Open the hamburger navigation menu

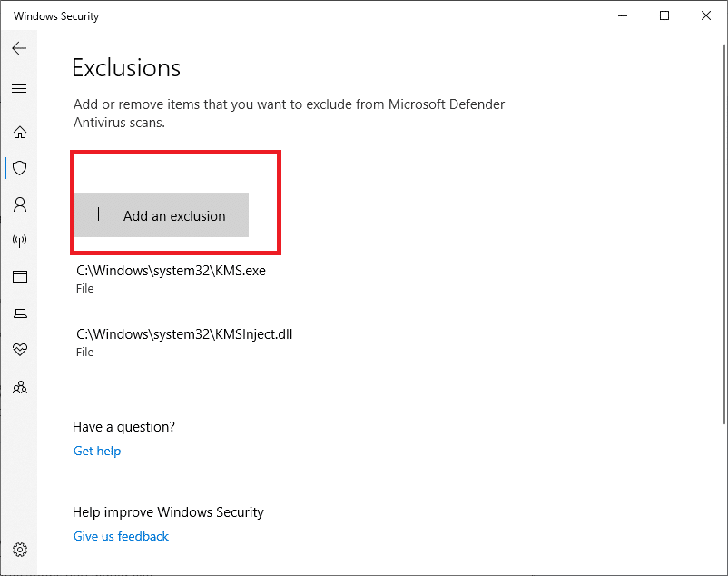click(x=19, y=88)
